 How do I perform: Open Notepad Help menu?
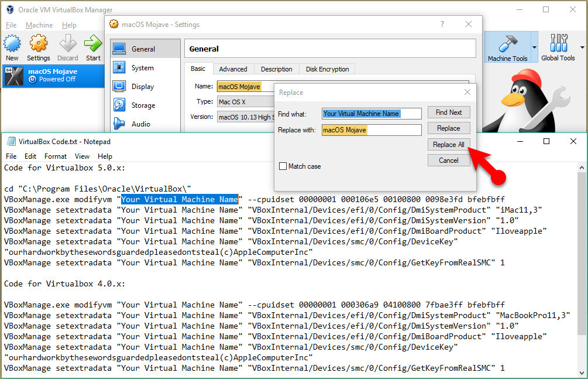tap(105, 156)
